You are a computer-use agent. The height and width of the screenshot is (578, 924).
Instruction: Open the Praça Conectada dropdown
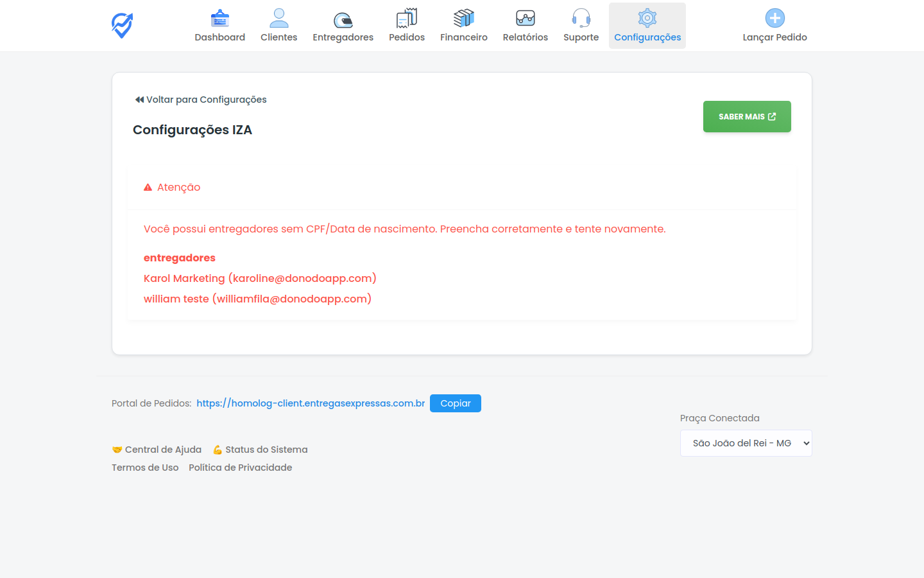click(746, 442)
